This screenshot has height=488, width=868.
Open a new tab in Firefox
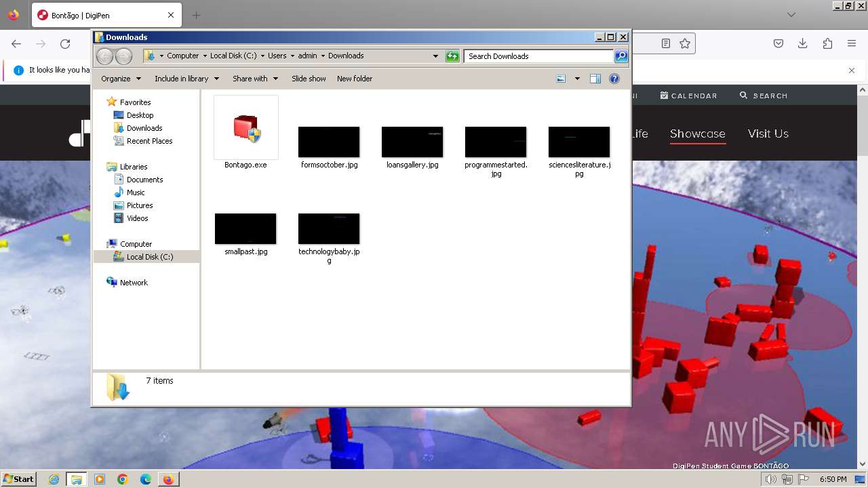click(196, 15)
